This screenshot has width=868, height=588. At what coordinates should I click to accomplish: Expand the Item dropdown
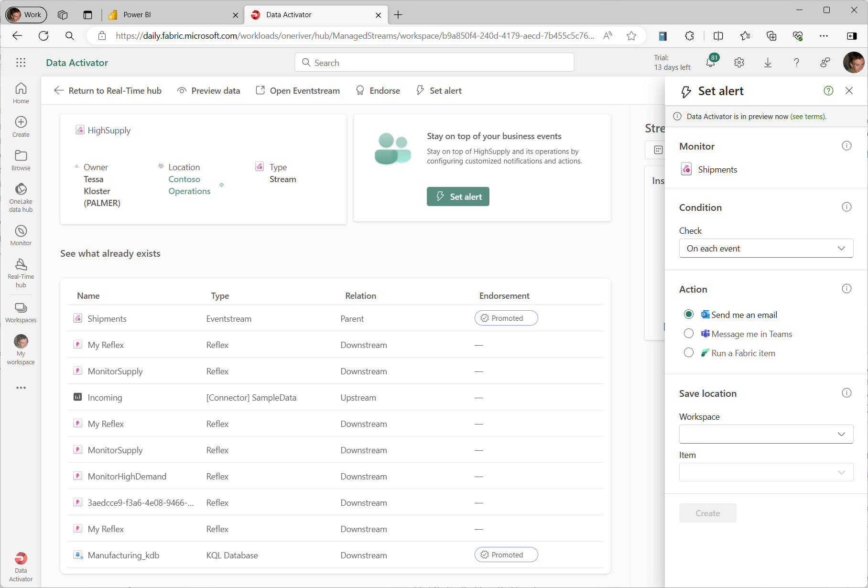point(766,472)
